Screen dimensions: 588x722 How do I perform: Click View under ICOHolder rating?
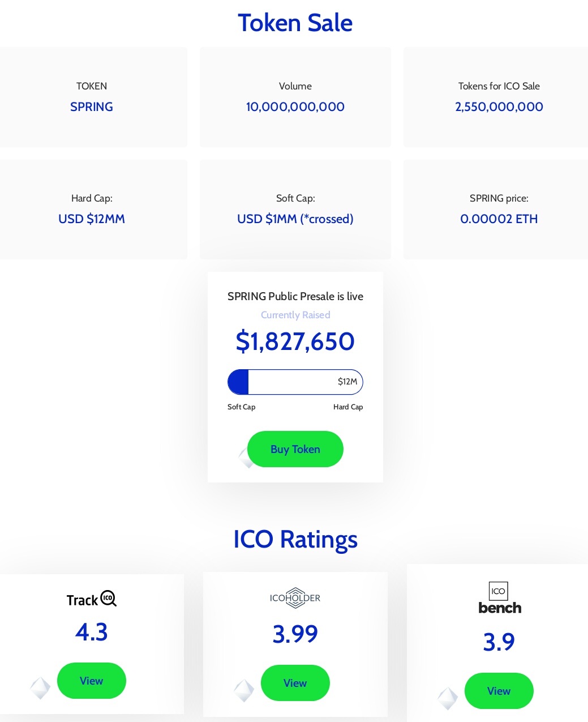295,683
